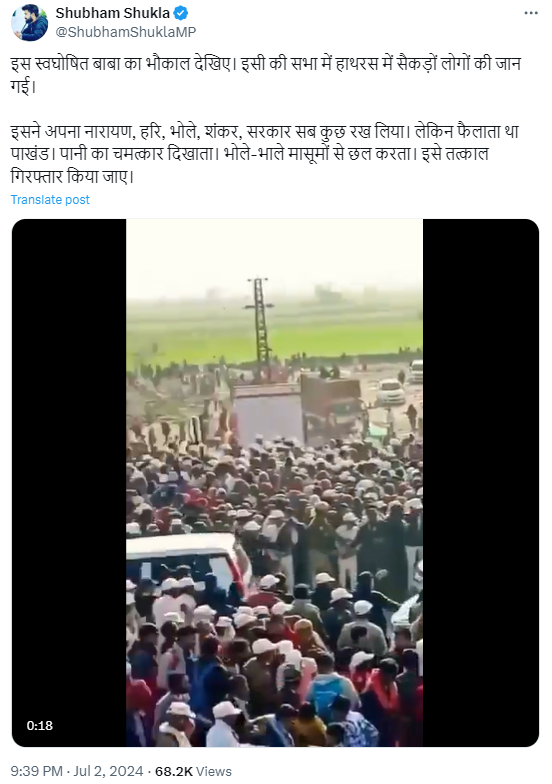
Task: Click Translate post
Action: coord(50,200)
